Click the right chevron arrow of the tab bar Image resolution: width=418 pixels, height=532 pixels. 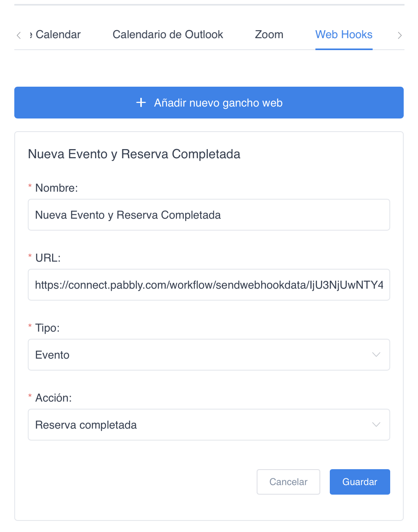click(x=400, y=35)
